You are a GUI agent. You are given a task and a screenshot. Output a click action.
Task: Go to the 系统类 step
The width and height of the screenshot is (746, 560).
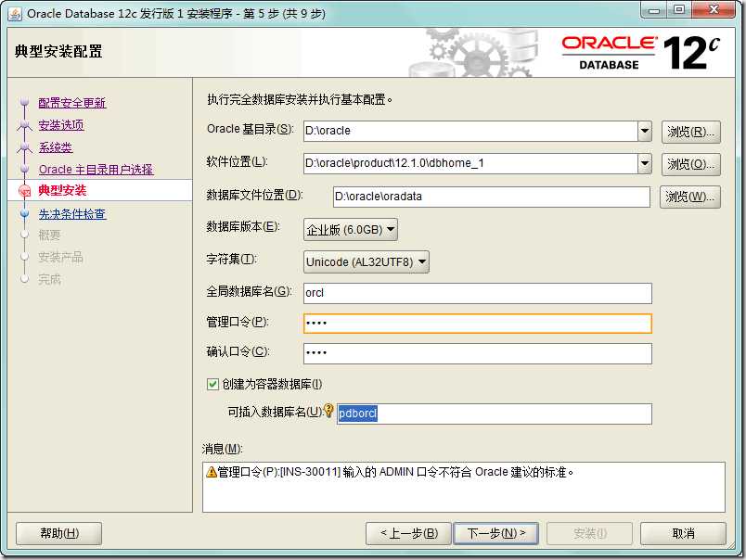tap(55, 147)
